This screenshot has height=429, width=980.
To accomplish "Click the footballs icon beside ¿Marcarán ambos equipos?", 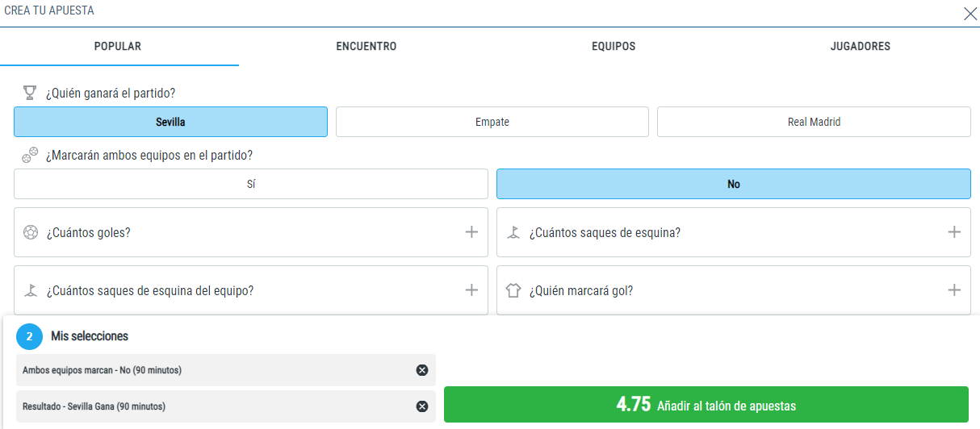I will point(30,155).
